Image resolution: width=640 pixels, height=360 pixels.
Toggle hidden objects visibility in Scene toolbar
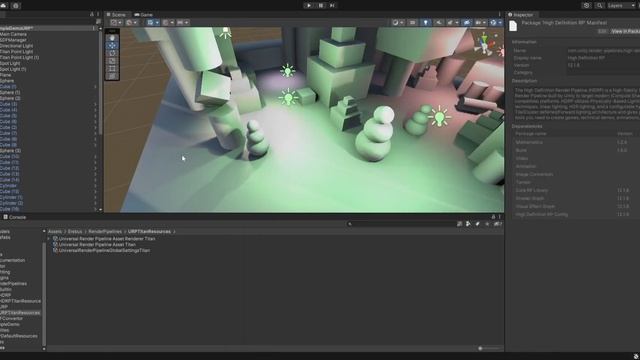click(467, 22)
